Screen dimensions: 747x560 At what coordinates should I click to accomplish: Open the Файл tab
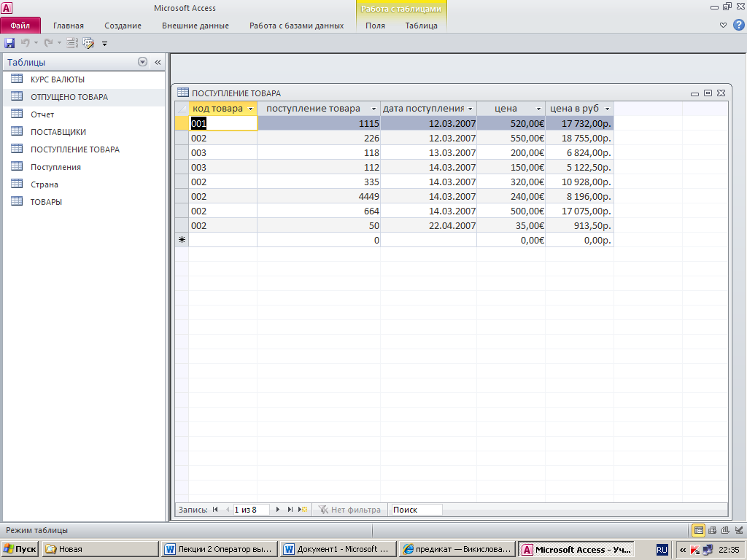pyautogui.click(x=20, y=26)
